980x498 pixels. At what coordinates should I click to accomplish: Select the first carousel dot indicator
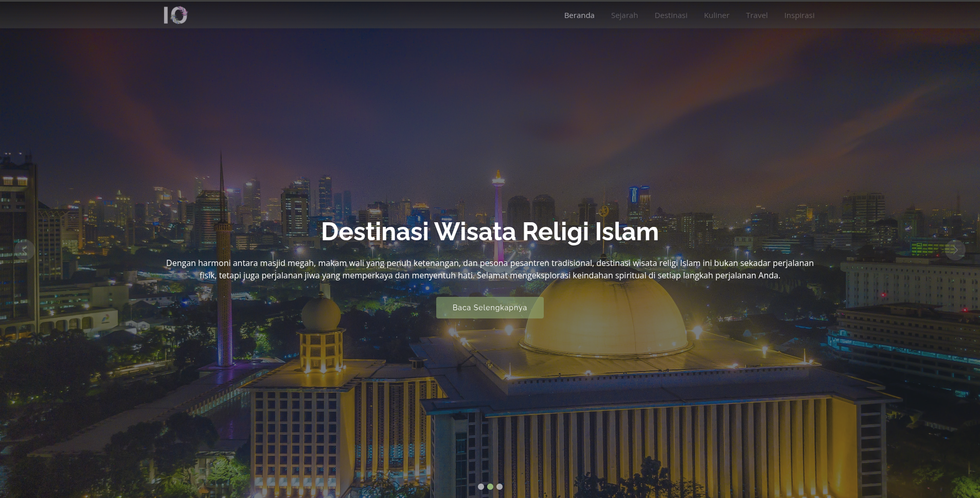480,486
